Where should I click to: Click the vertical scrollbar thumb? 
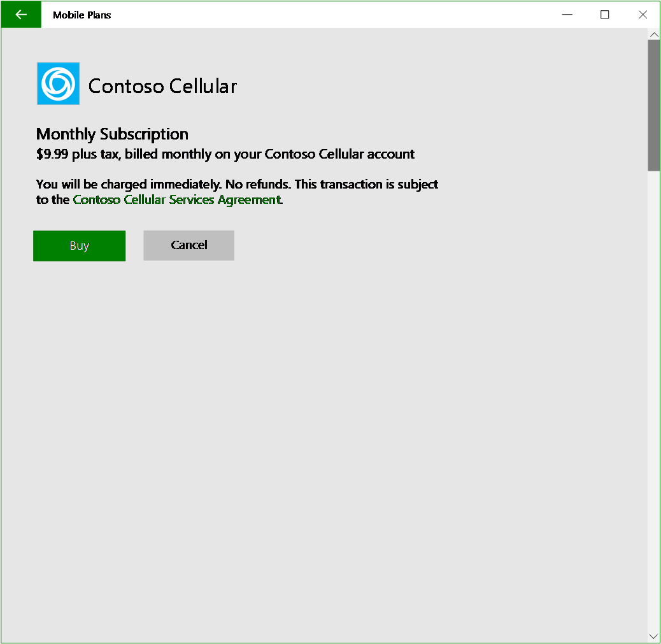tap(654, 106)
